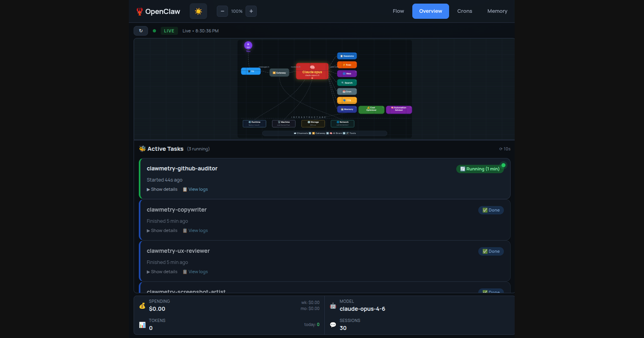Image resolution: width=644 pixels, height=338 pixels.
Task: Switch to the Flow tab
Action: [x=398, y=11]
